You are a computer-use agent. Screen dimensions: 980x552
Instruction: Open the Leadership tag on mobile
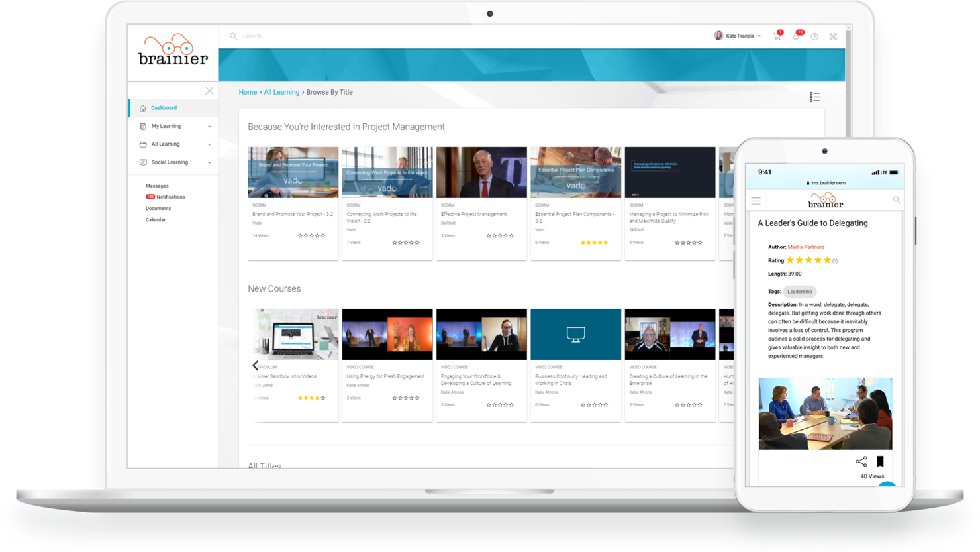click(799, 291)
